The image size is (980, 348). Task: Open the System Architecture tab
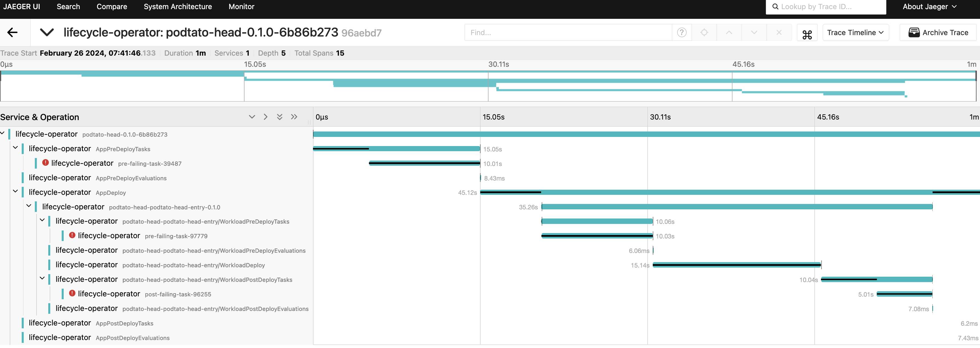[x=178, y=7]
